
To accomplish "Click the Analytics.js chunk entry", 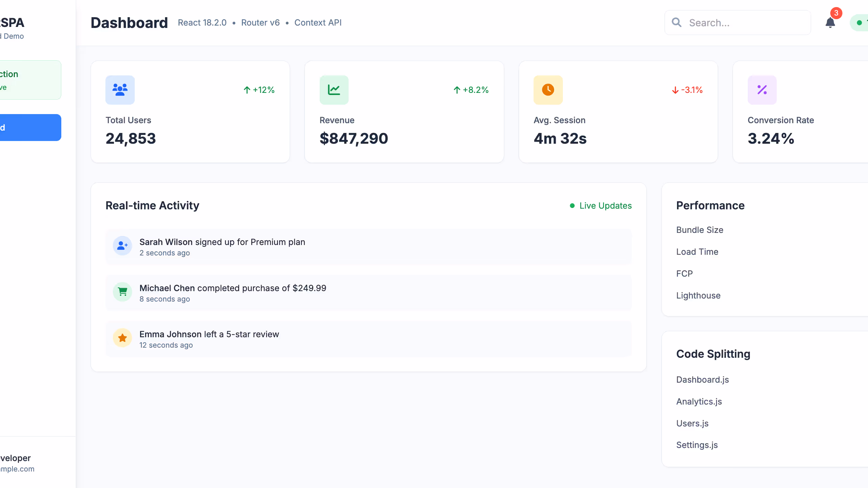I will point(699,402).
